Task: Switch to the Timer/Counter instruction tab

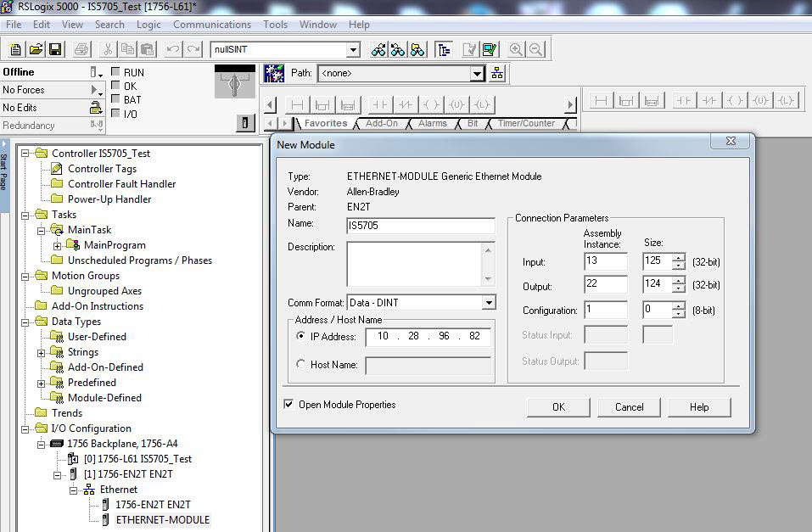Action: [x=526, y=124]
